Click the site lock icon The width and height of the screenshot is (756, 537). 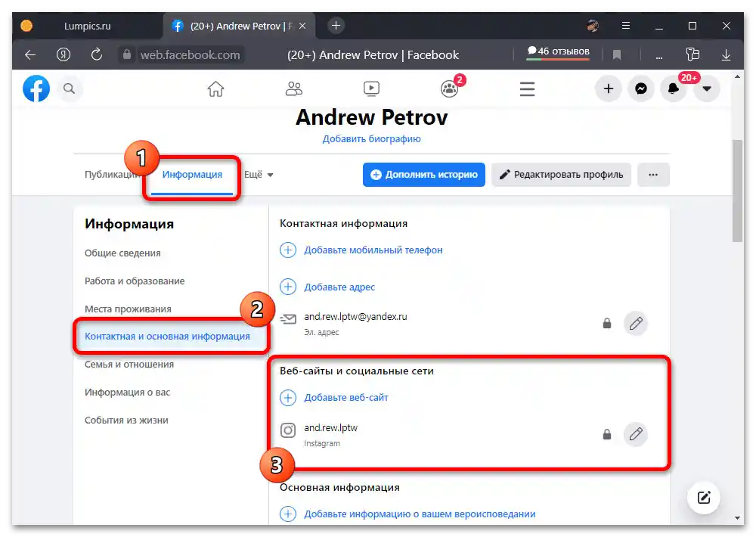click(x=127, y=54)
